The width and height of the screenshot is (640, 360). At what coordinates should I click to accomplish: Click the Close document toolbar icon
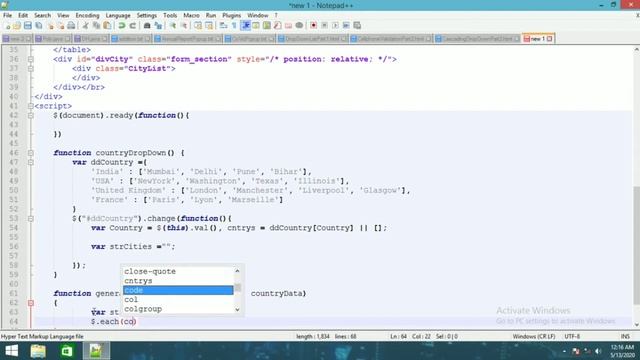(x=50, y=25)
